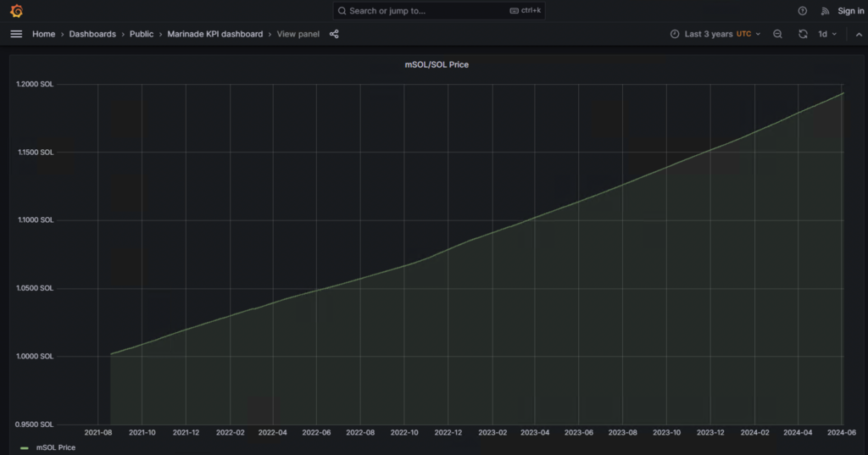Collapse the top toolbar with chevron
868x455 pixels.
click(x=858, y=34)
